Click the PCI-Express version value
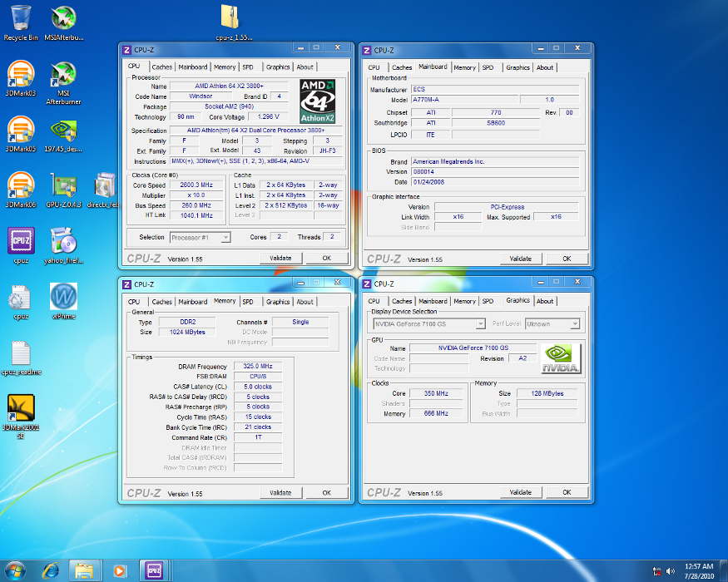Screen dimensions: 728x582 (x=507, y=207)
